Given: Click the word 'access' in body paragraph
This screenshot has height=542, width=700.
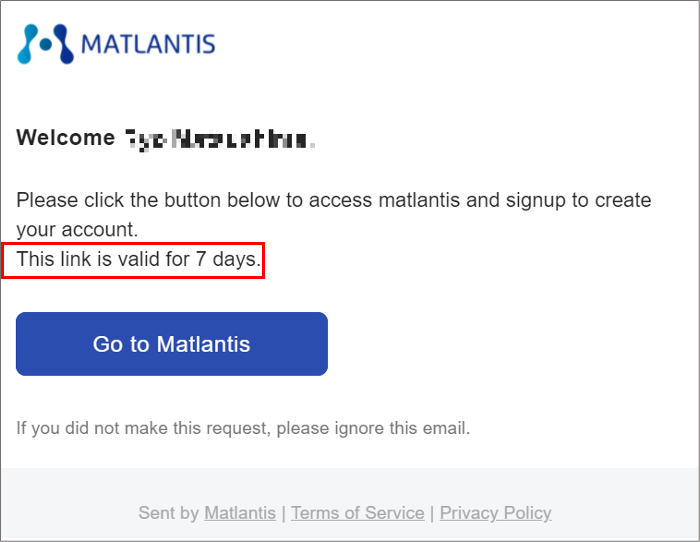Looking at the screenshot, I should point(341,200).
